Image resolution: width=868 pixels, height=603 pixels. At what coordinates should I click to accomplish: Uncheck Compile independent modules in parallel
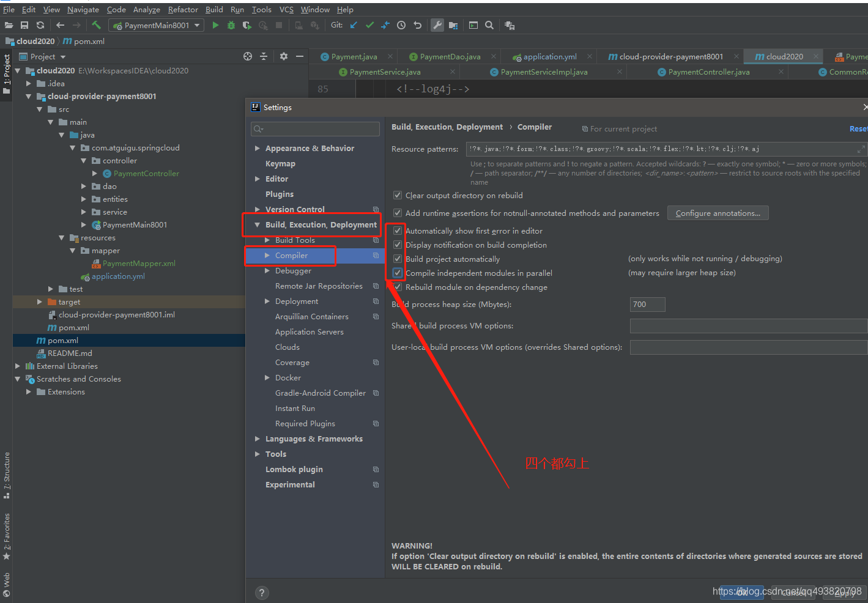(398, 273)
